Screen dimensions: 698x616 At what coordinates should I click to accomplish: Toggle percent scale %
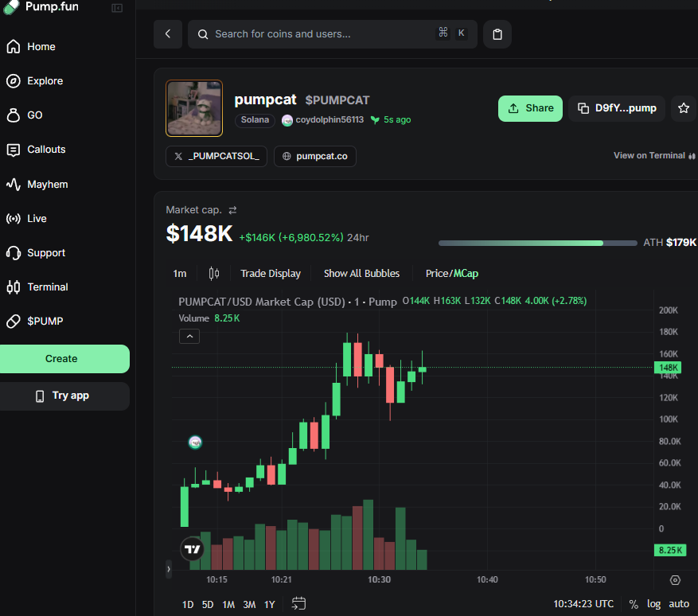tap(634, 604)
